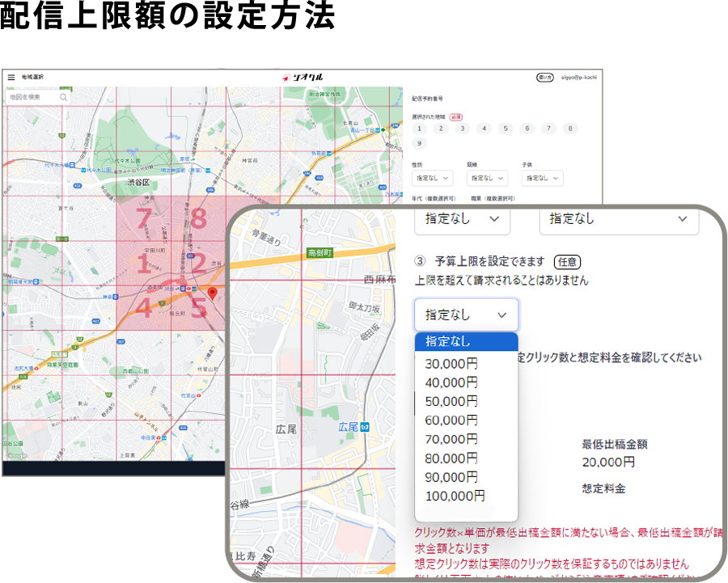Click the red location pin on the map
Viewport: 728px width, 583px height.
pyautogui.click(x=213, y=293)
